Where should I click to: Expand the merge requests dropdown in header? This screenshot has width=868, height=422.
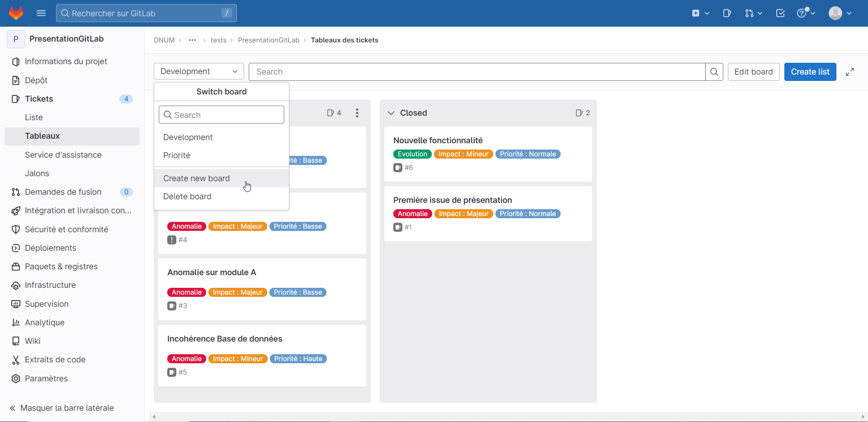coord(754,13)
